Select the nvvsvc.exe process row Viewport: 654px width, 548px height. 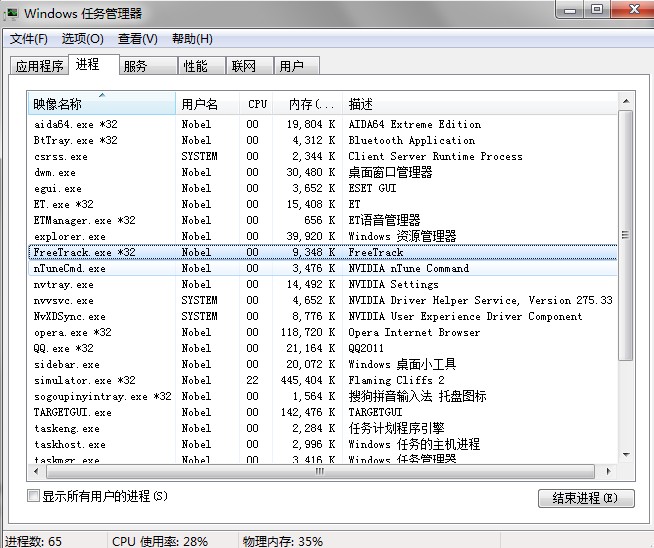tap(323, 300)
